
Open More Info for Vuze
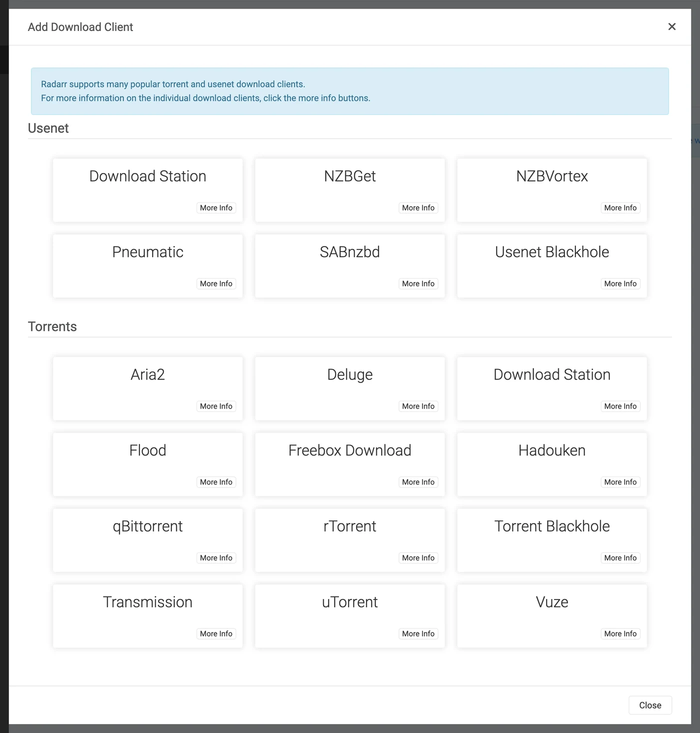(620, 633)
